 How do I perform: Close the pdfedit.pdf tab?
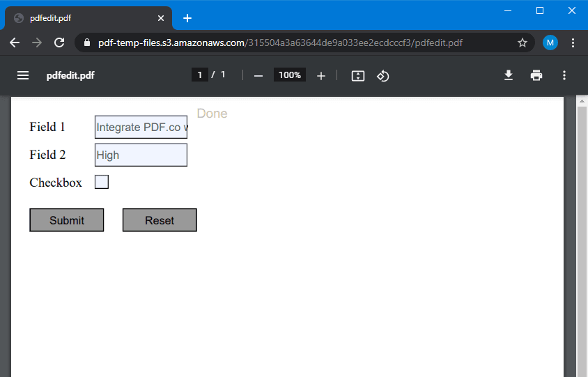160,18
